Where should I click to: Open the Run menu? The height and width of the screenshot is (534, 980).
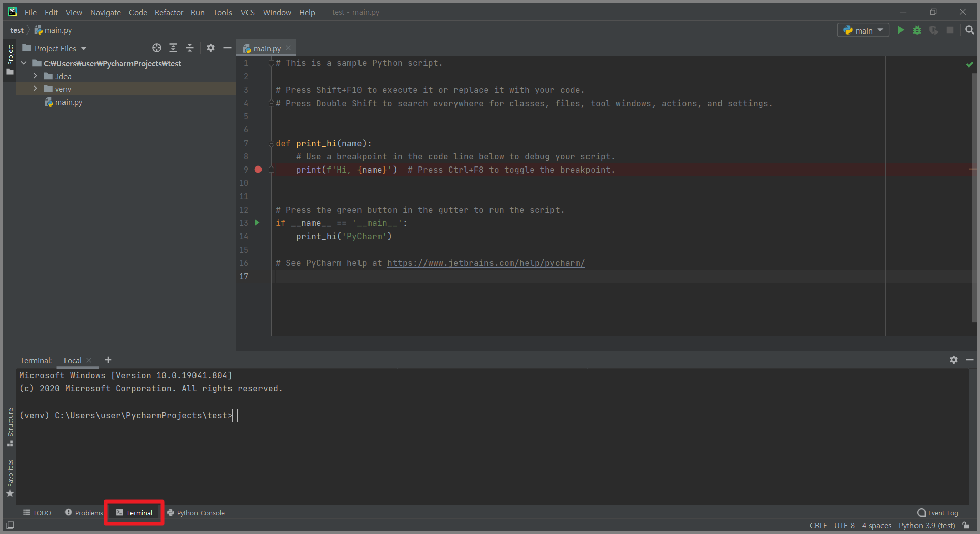pos(198,12)
